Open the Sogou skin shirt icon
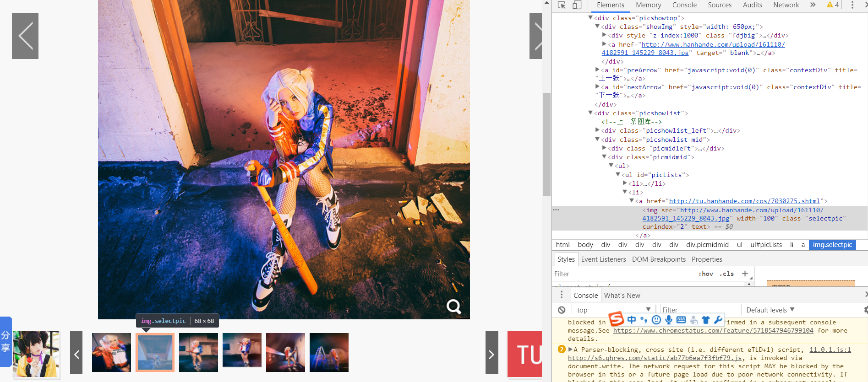Image resolution: width=868 pixels, height=382 pixels. (706, 320)
